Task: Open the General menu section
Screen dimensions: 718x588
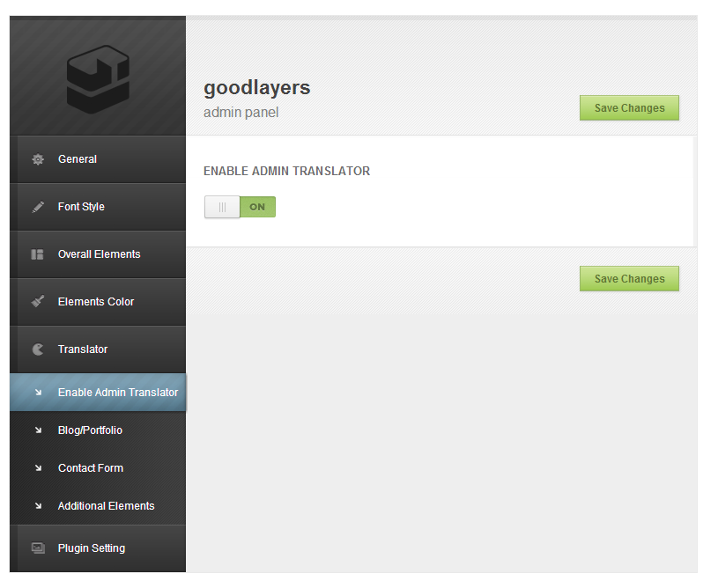Action: (98, 159)
